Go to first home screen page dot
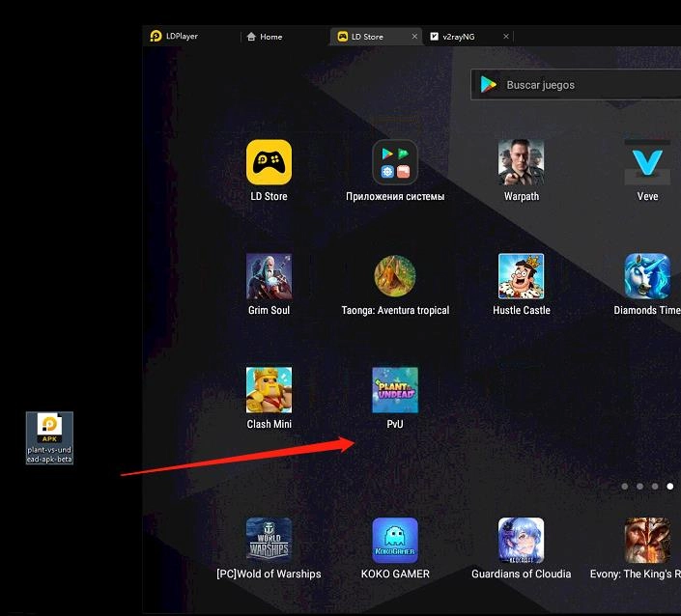This screenshot has height=616, width=681. pyautogui.click(x=625, y=487)
